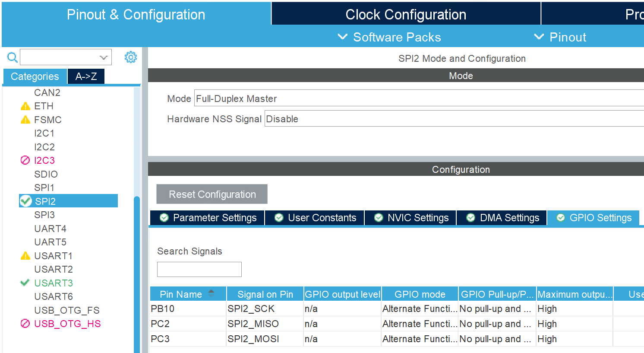This screenshot has height=353, width=644.
Task: Sort by Pin Name column arrow
Action: click(211, 293)
